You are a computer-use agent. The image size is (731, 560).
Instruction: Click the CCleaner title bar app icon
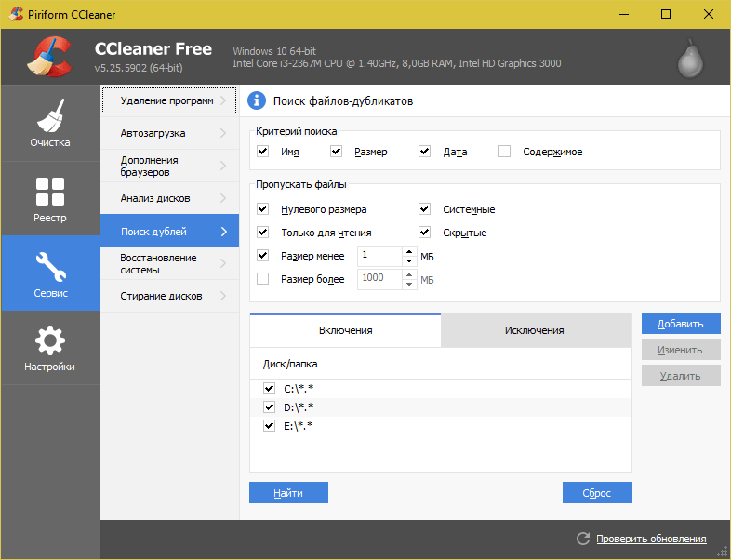16,14
